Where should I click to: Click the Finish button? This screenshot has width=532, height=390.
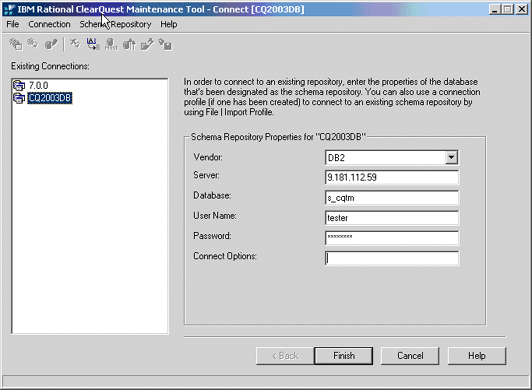[343, 356]
